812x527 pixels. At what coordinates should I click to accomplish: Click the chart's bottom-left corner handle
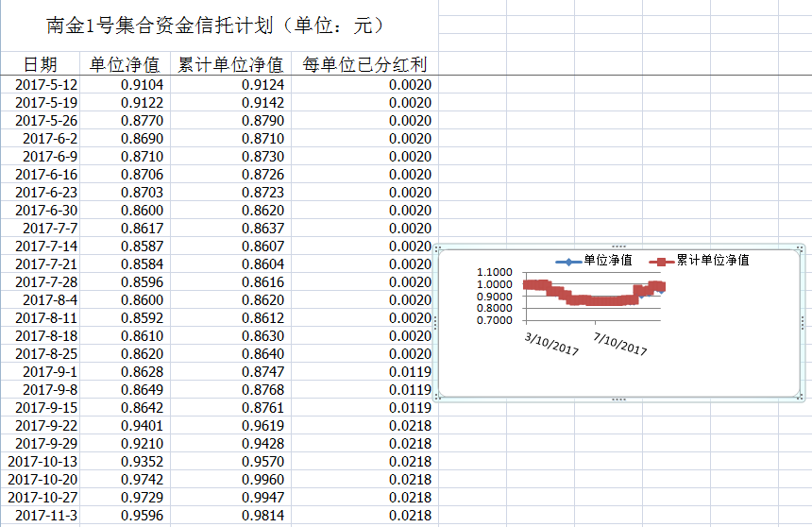click(436, 398)
